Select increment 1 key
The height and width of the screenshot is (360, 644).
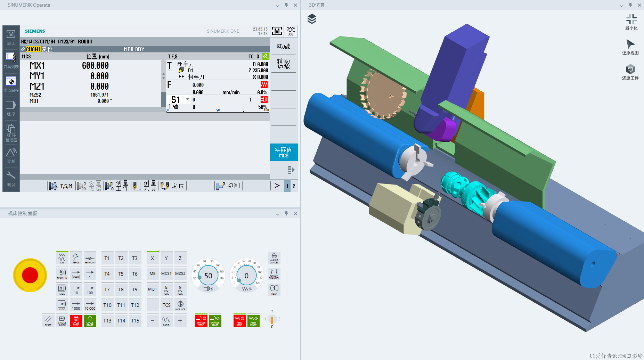pyautogui.click(x=90, y=274)
